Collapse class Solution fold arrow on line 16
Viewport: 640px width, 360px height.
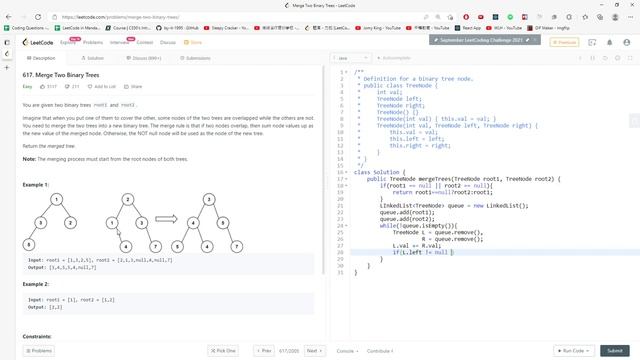coord(347,172)
